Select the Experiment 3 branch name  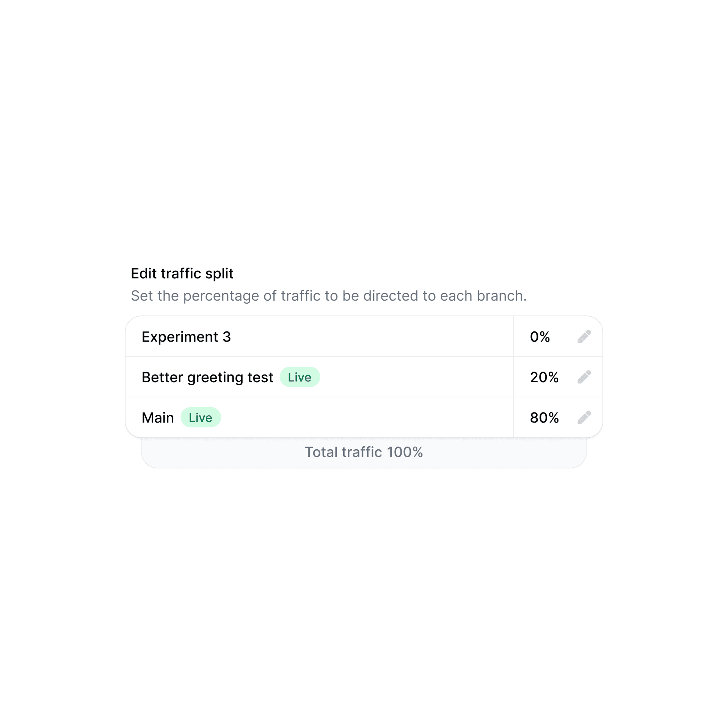[x=186, y=337]
